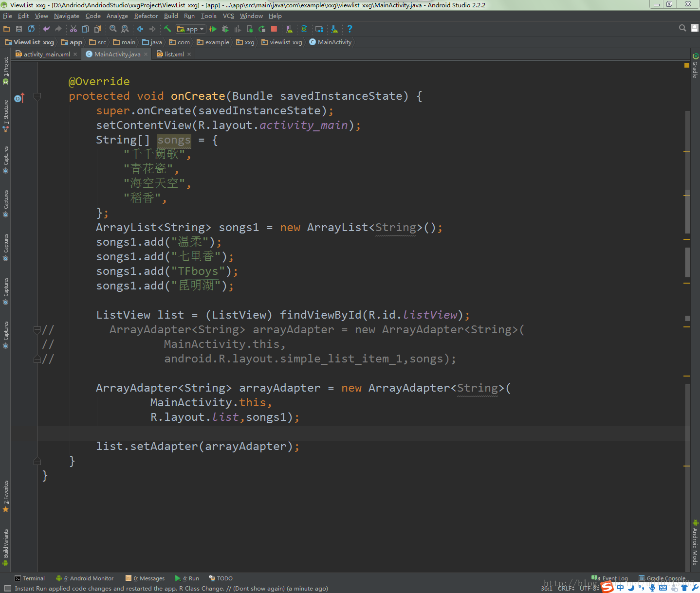The height and width of the screenshot is (593, 700).
Task: Open SDK Manager toolbar icon
Action: pos(334,29)
